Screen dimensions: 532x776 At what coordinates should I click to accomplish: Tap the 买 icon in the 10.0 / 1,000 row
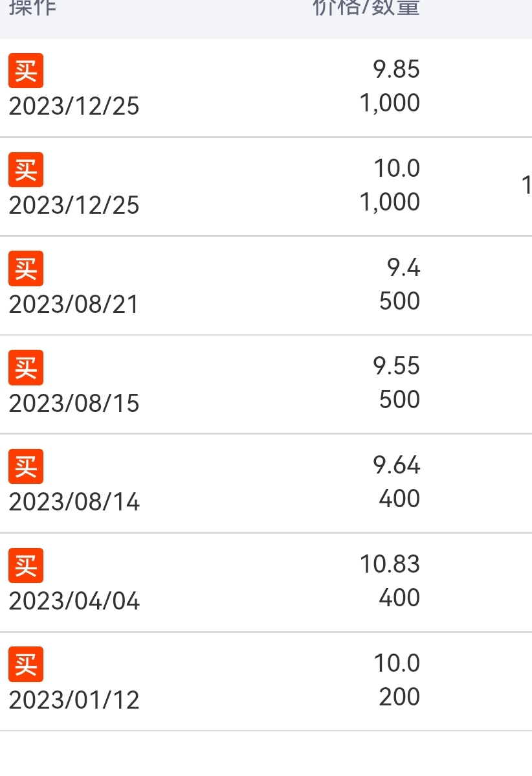tap(26, 170)
